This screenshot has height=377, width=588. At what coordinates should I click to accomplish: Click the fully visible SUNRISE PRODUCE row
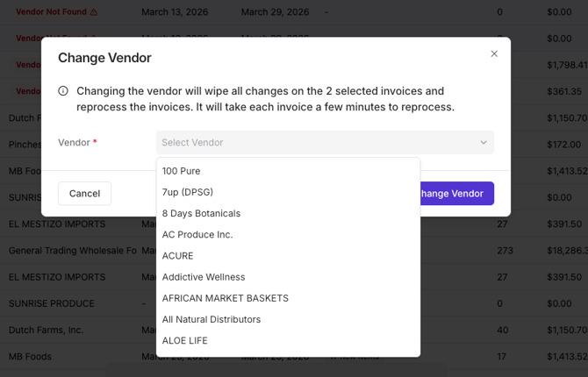52,303
